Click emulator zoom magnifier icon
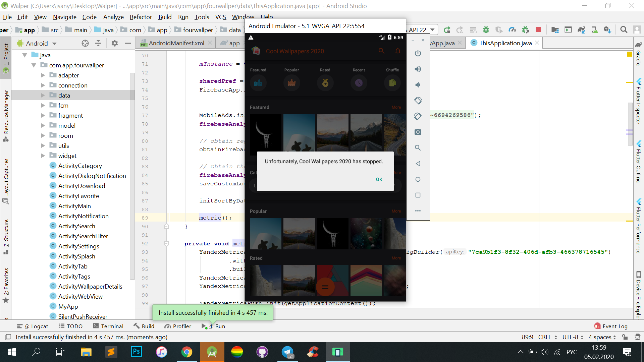This screenshot has height=362, width=644. [x=418, y=148]
